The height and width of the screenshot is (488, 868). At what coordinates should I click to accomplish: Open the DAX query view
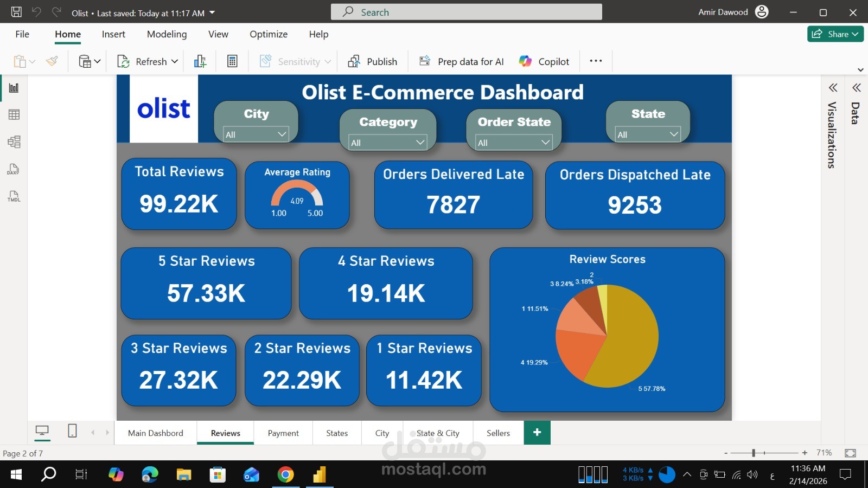13,169
